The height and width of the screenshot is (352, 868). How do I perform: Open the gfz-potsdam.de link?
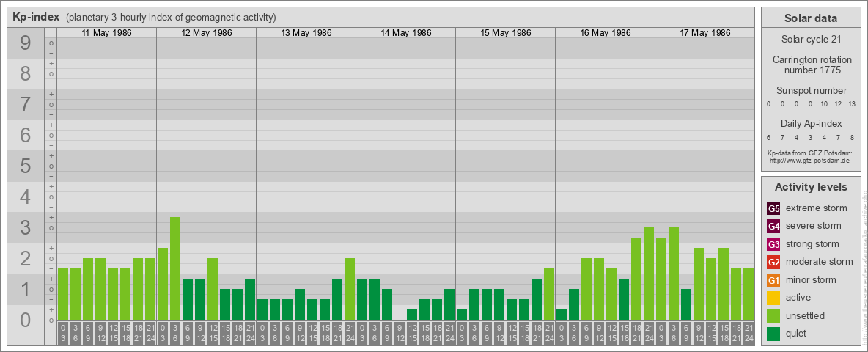point(811,160)
